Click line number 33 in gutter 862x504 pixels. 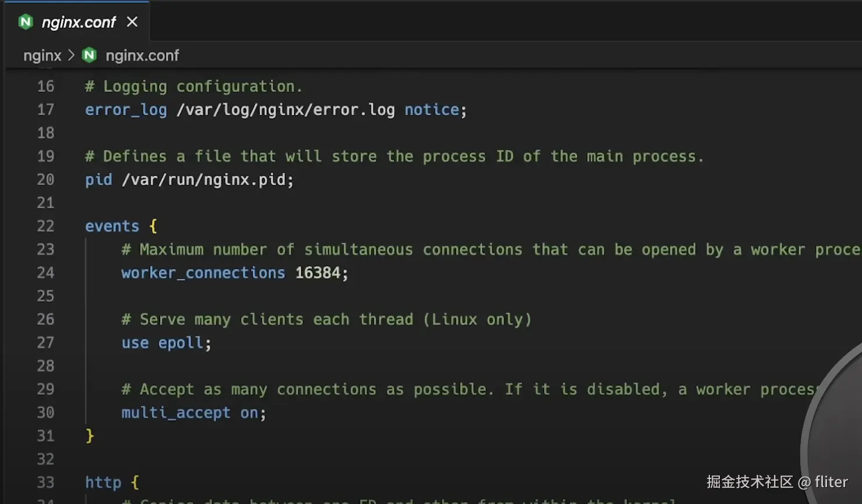[x=45, y=482]
